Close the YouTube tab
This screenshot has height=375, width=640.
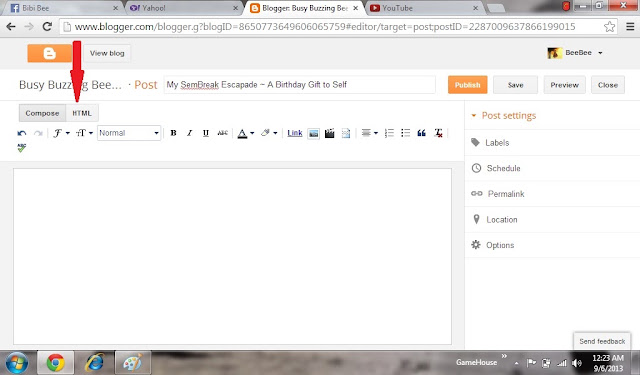click(x=476, y=8)
